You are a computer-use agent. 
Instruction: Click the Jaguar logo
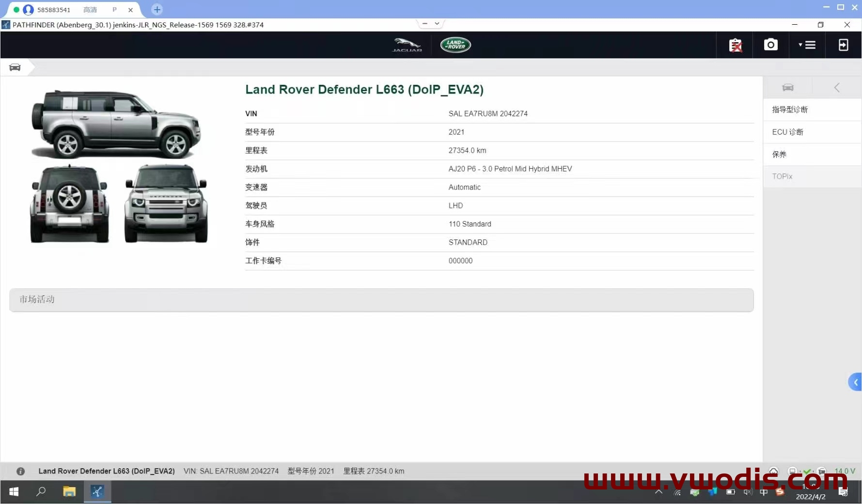coord(407,45)
